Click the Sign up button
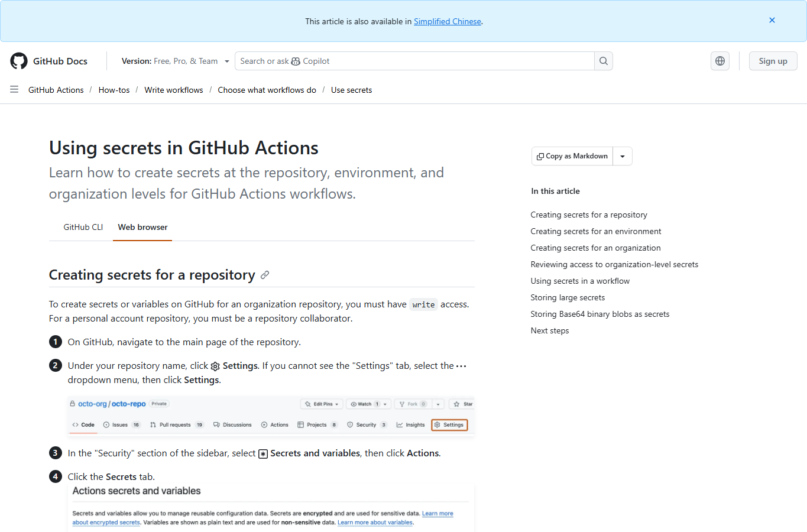 773,61
